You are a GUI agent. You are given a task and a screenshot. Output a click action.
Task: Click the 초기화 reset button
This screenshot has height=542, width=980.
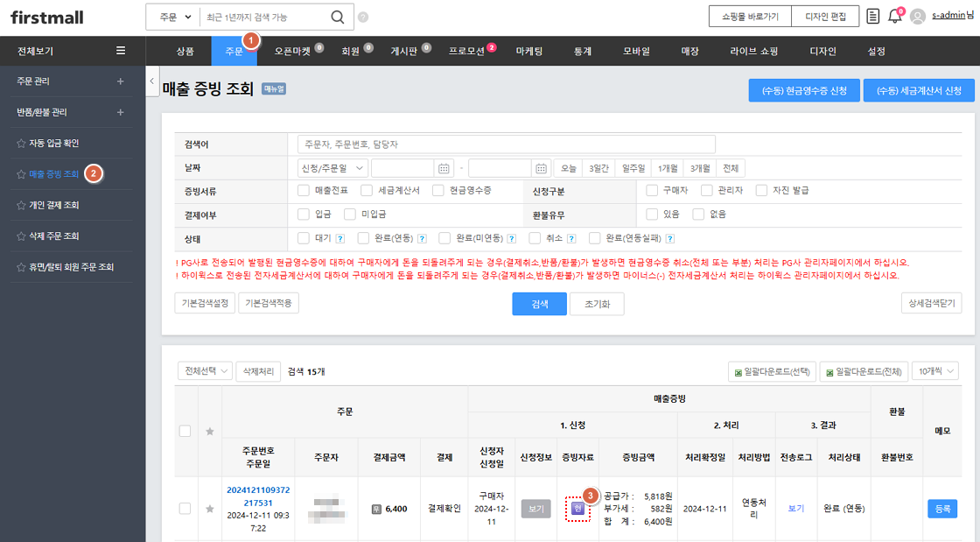point(597,304)
